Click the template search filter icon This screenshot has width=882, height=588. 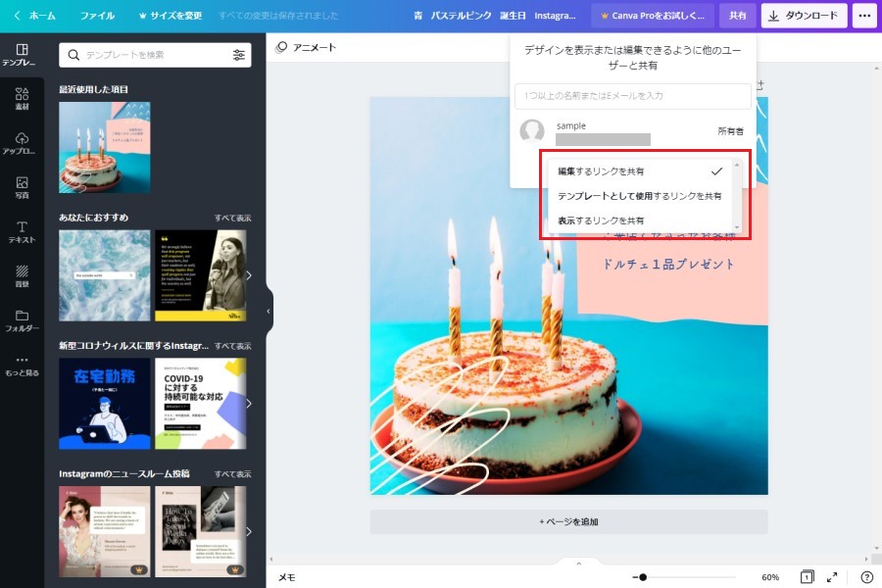coord(239,55)
